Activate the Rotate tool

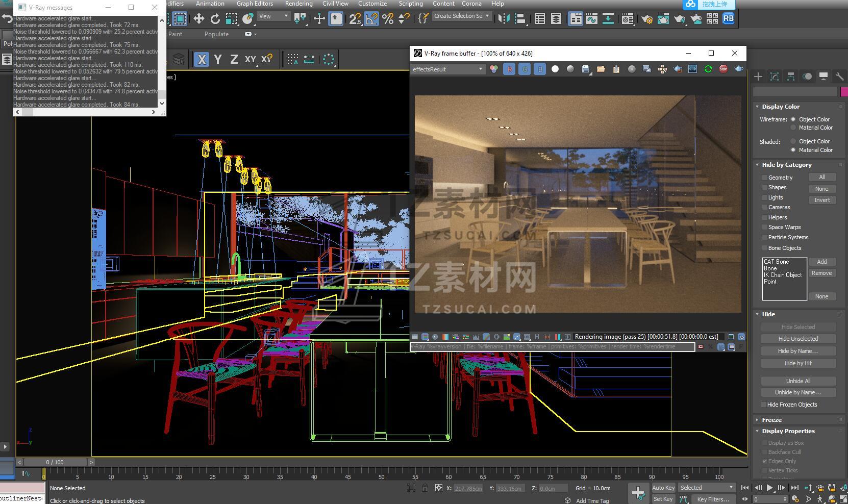(x=215, y=19)
